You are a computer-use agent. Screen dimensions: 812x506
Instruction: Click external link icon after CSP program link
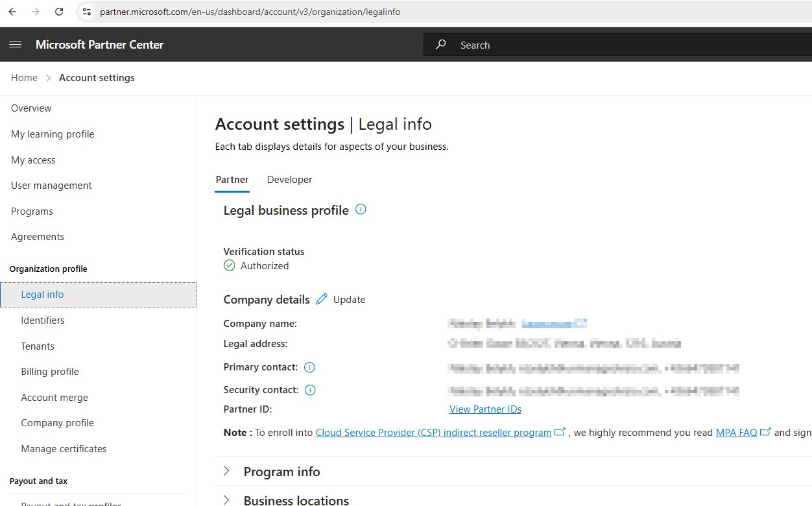coord(560,432)
